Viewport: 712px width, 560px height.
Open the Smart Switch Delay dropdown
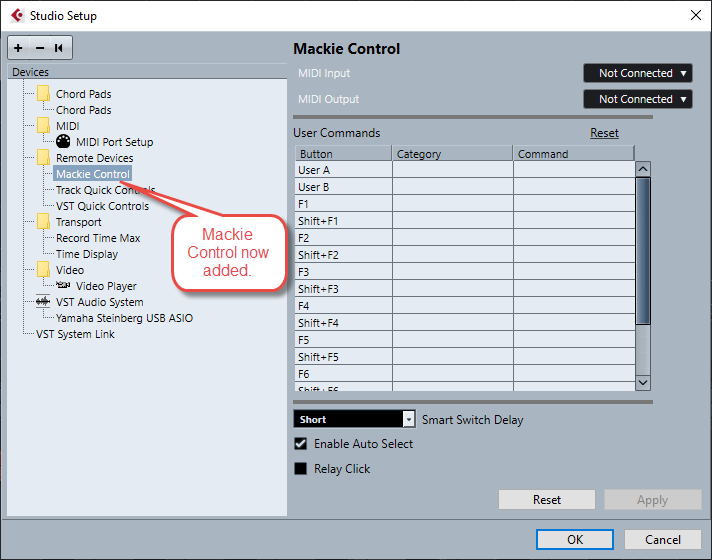354,419
